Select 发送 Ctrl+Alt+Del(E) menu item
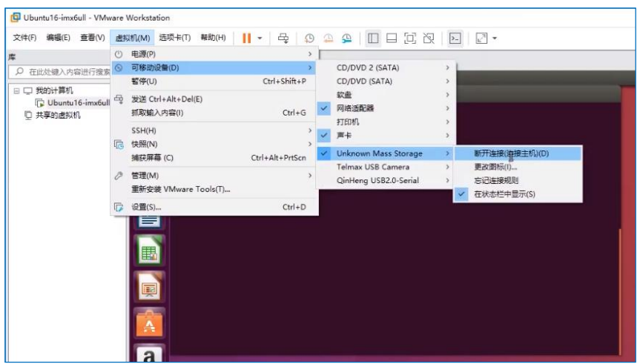 [214, 99]
